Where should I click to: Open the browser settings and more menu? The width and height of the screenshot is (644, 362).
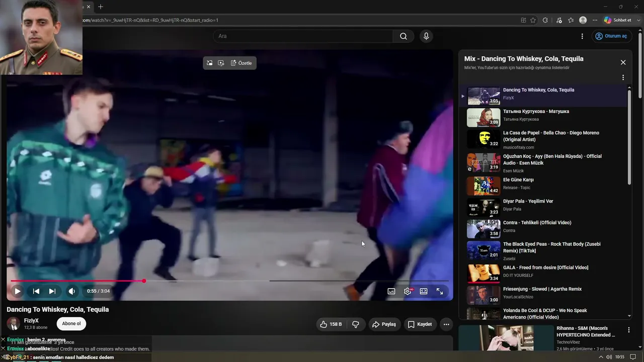point(595,20)
